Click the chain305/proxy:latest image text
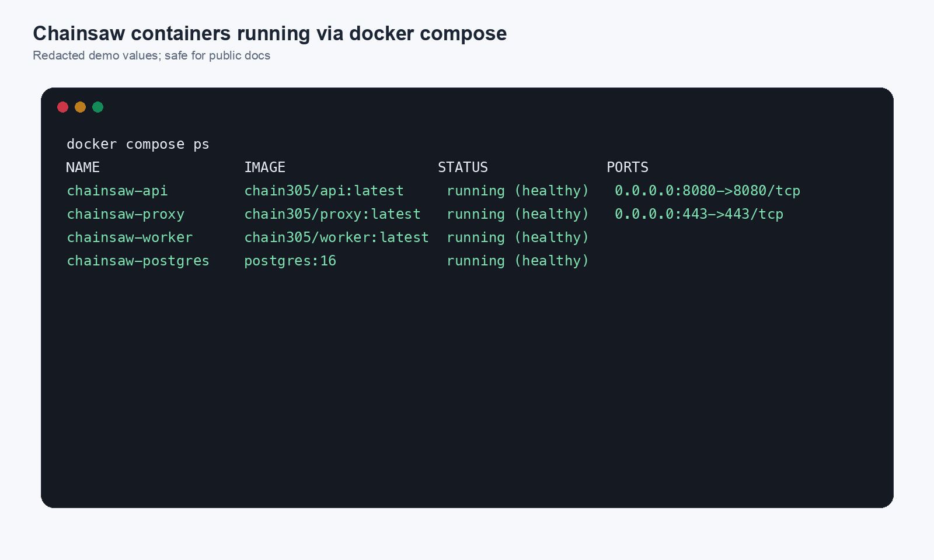The height and width of the screenshot is (560, 934). 332,214
